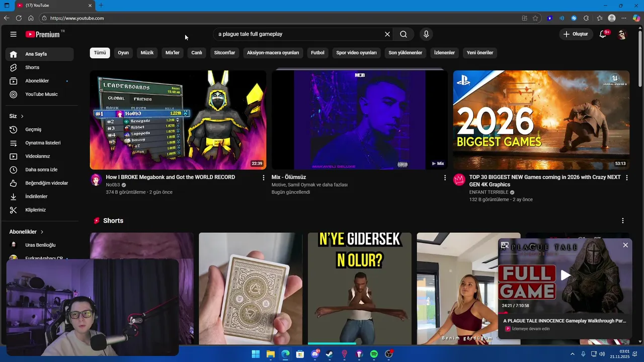Click the No0b3 channel name link

(113, 185)
